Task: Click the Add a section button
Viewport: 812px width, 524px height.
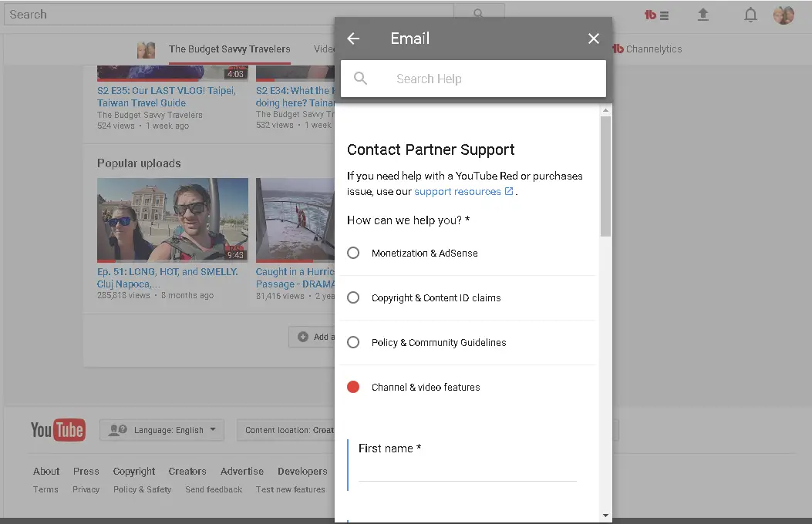Action: 312,337
